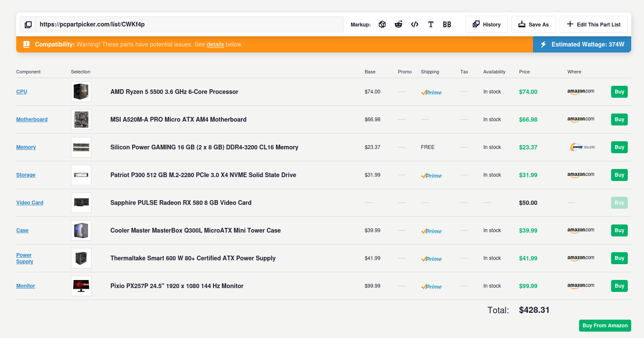Click the Amazon logo in Monitor row
This screenshot has height=338, width=644.
point(581,286)
